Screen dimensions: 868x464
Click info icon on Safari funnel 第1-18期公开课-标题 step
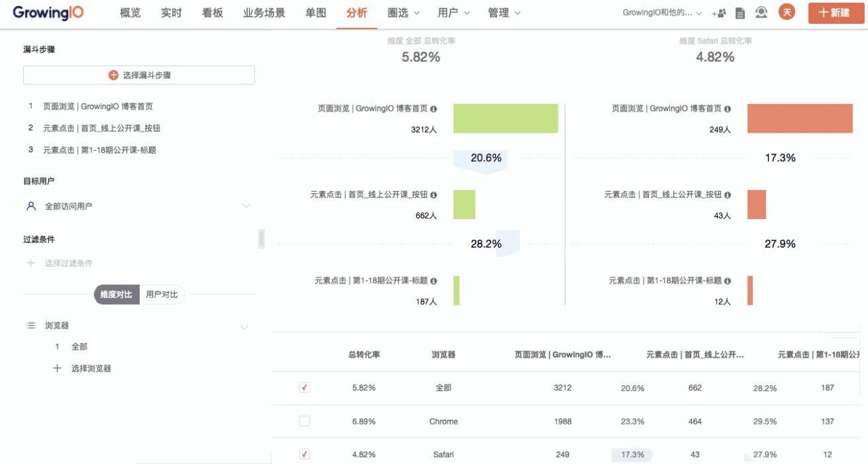pyautogui.click(x=728, y=281)
